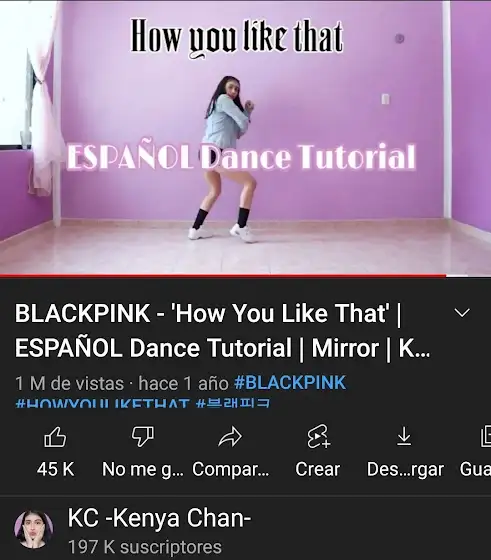Tap the partially visible save playlist icon
Viewport: 491px width, 560px height.
point(486,436)
